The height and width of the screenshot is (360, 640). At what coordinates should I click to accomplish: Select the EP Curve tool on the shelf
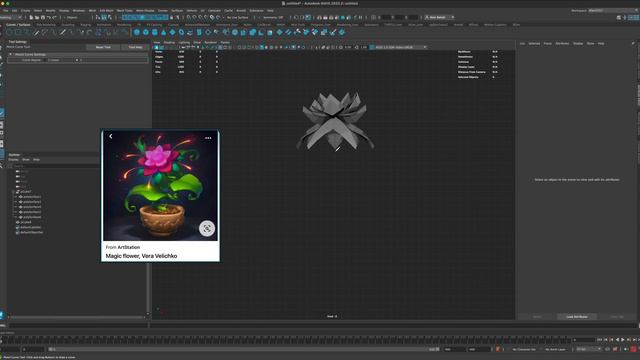point(27,32)
